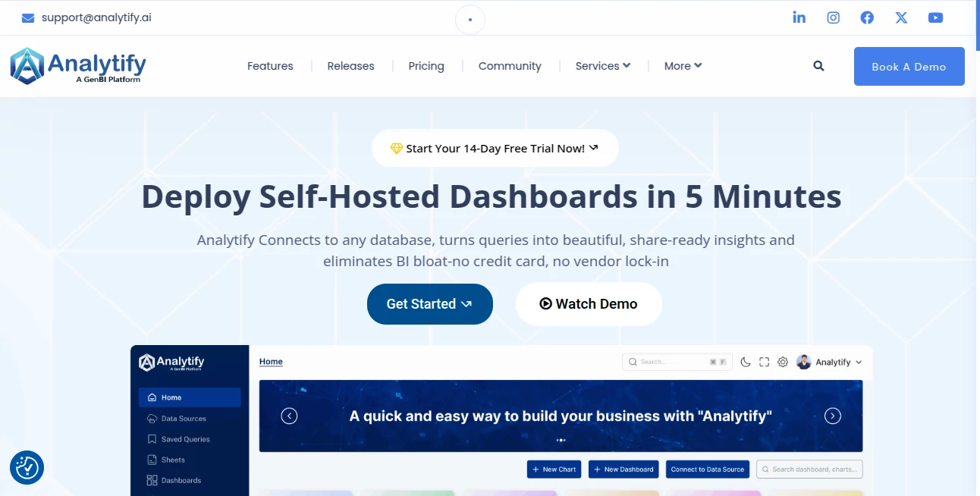Screen dimensions: 980x496
Task: Expand the Services dropdown menu
Action: [x=602, y=66]
